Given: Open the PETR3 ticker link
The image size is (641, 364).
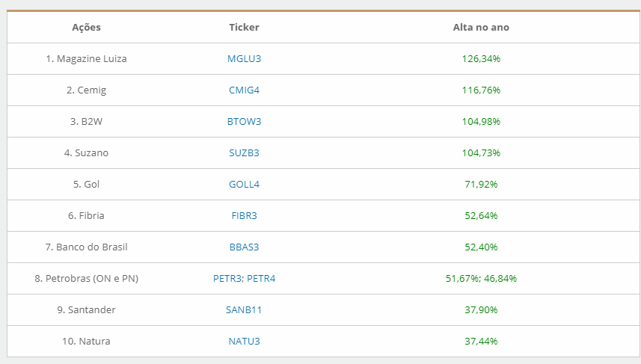Looking at the screenshot, I should (x=227, y=278).
